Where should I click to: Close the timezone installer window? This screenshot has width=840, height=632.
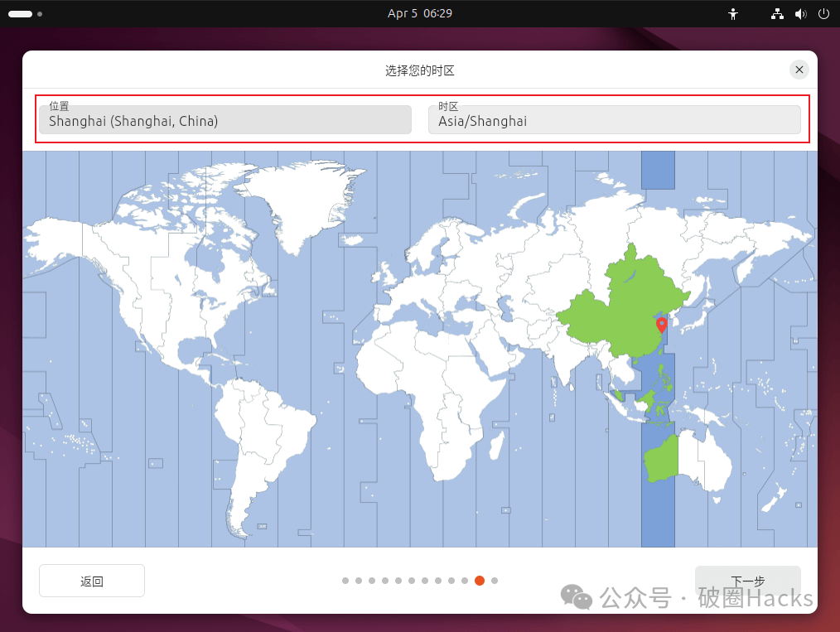coord(799,70)
